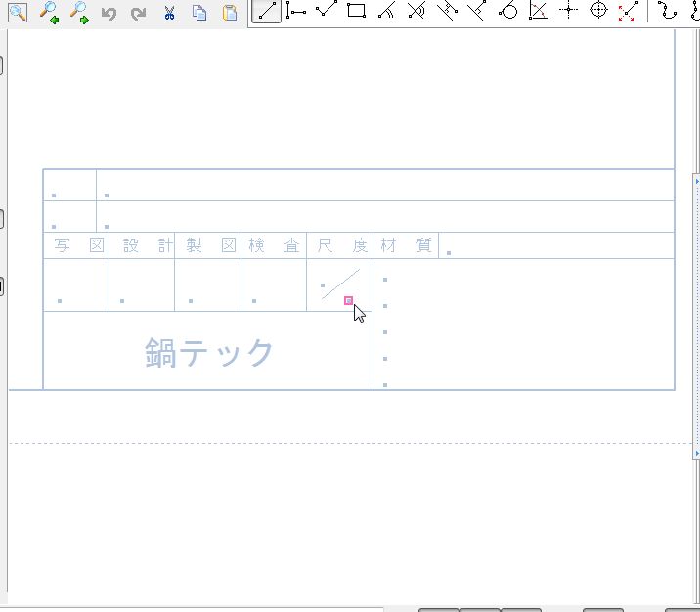Click the 材質 label in the title block
Image resolution: width=700 pixels, height=612 pixels.
pyautogui.click(x=406, y=245)
